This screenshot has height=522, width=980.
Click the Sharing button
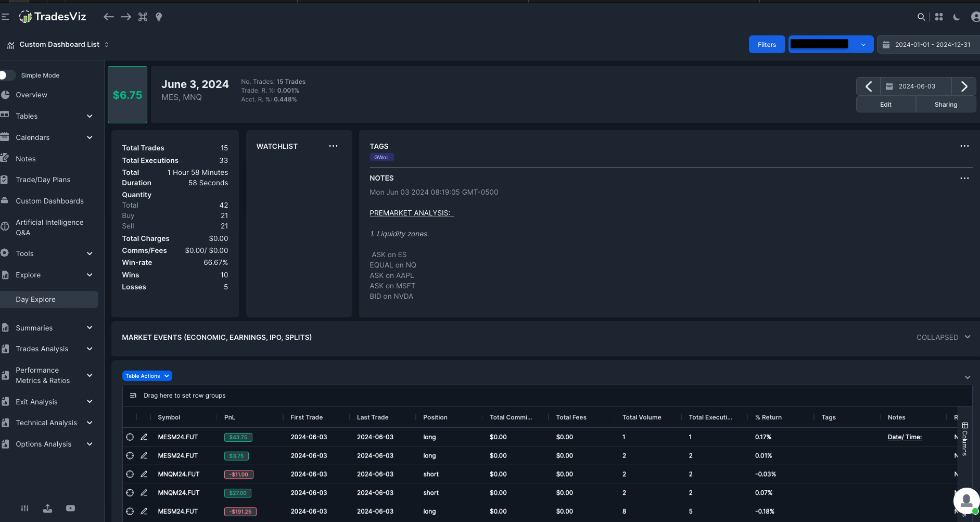[946, 104]
